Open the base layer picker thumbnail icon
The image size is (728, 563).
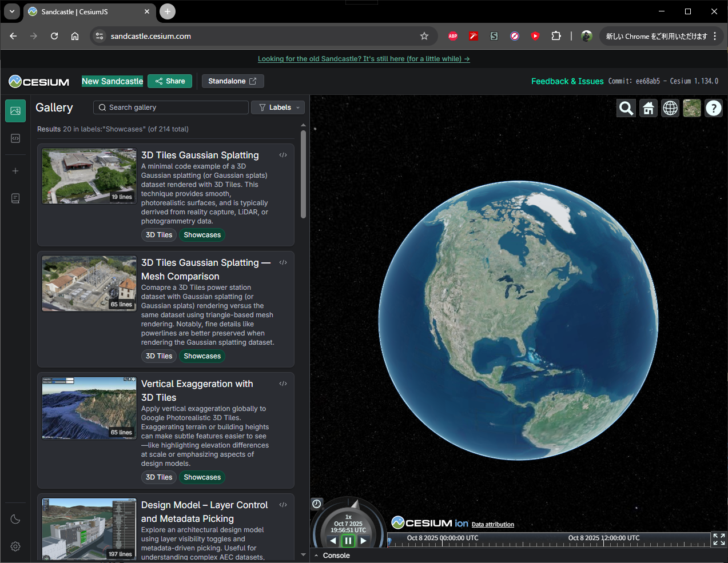[691, 107]
